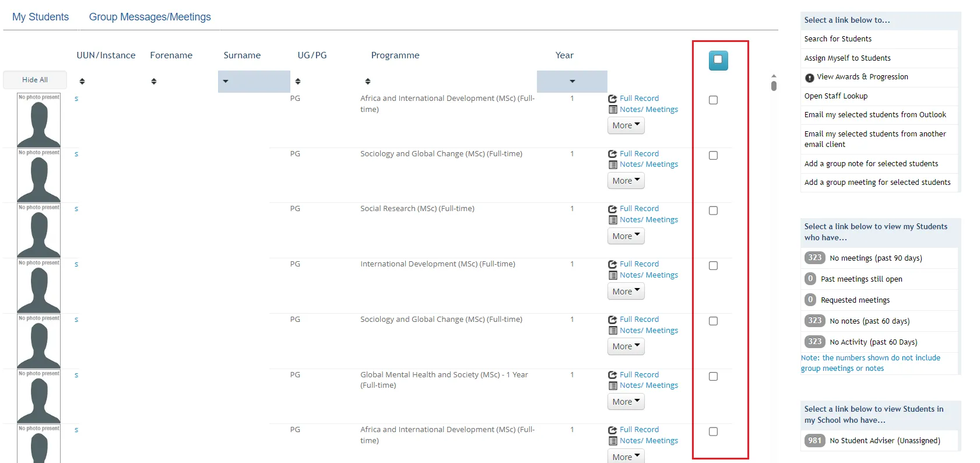Tick checkbox for International Development (MSc) student
The image size is (980, 463).
pos(713,266)
